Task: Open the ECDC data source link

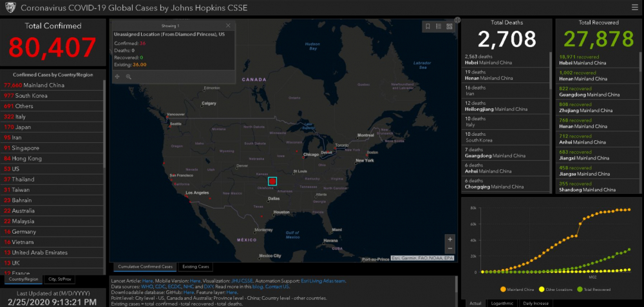Action: pos(174,286)
